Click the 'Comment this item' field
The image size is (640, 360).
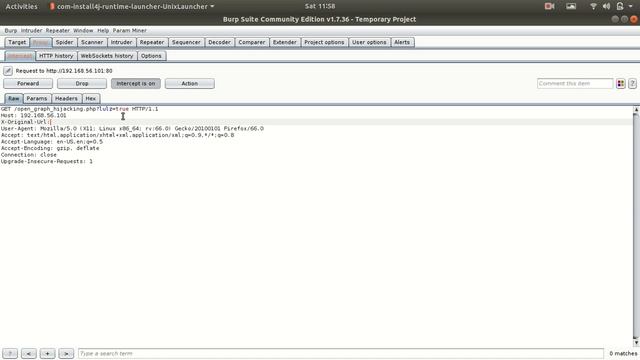575,83
